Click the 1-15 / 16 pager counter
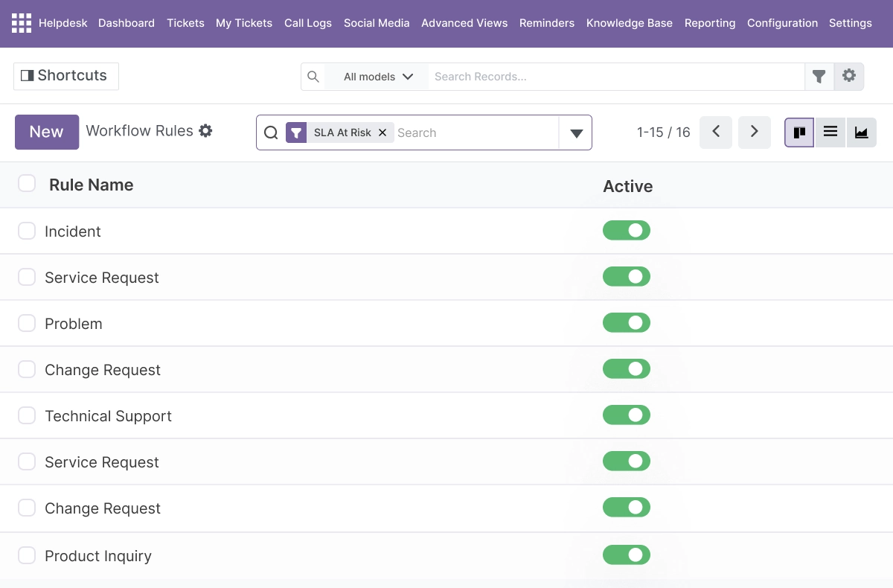893x588 pixels. tap(664, 132)
